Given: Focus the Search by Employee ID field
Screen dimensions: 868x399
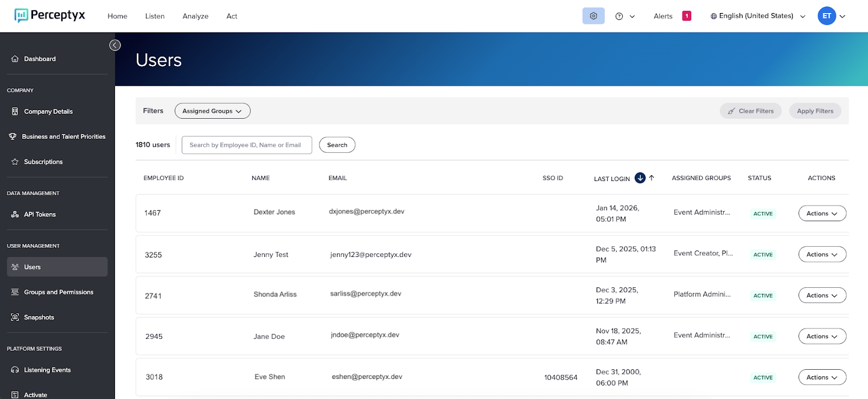Looking at the screenshot, I should pyautogui.click(x=247, y=145).
